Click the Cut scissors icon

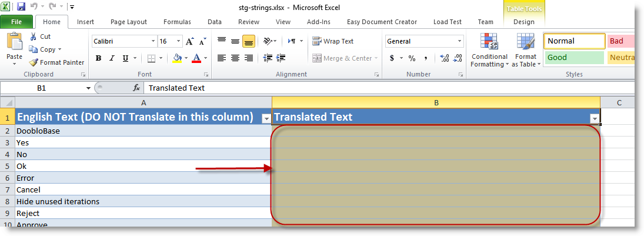point(34,36)
